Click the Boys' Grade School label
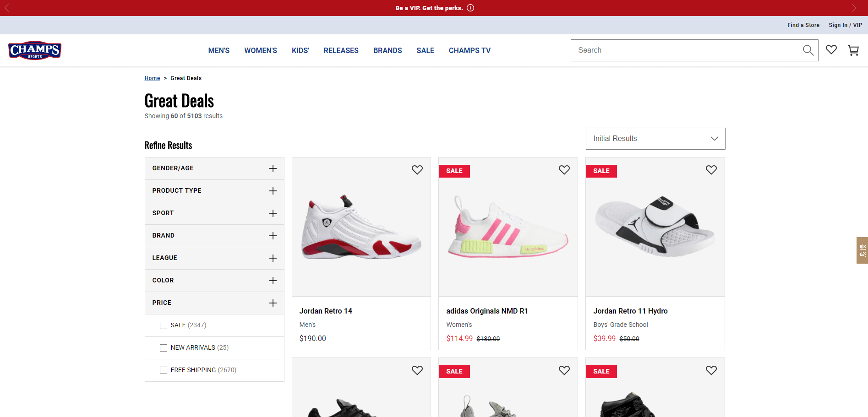 (x=621, y=325)
